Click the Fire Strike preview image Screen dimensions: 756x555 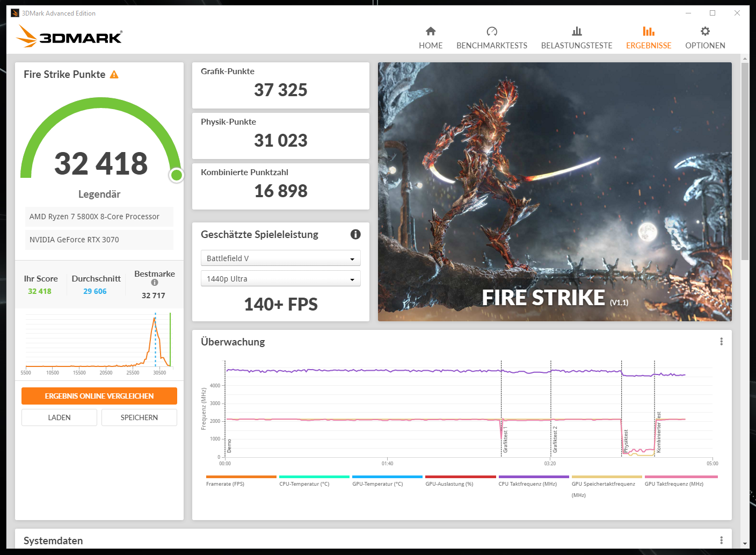point(555,192)
